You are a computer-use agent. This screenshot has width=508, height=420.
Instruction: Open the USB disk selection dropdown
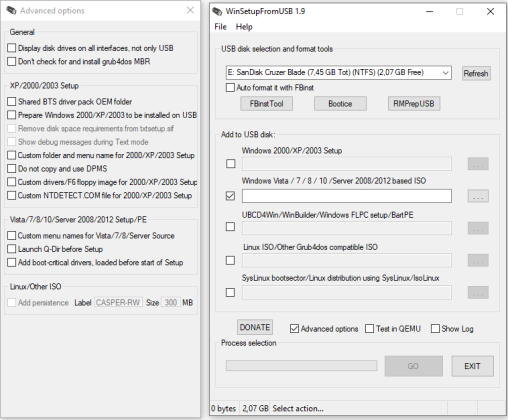click(339, 72)
